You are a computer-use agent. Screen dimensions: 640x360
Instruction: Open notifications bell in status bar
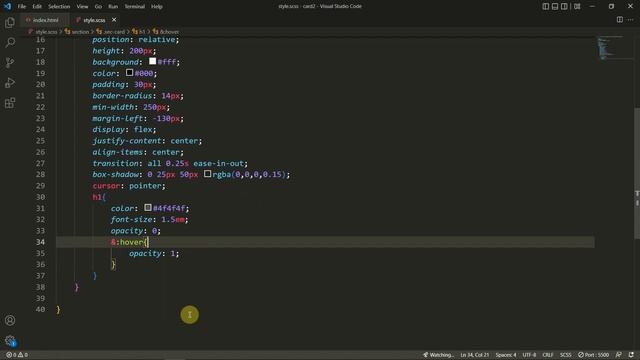coord(631,355)
